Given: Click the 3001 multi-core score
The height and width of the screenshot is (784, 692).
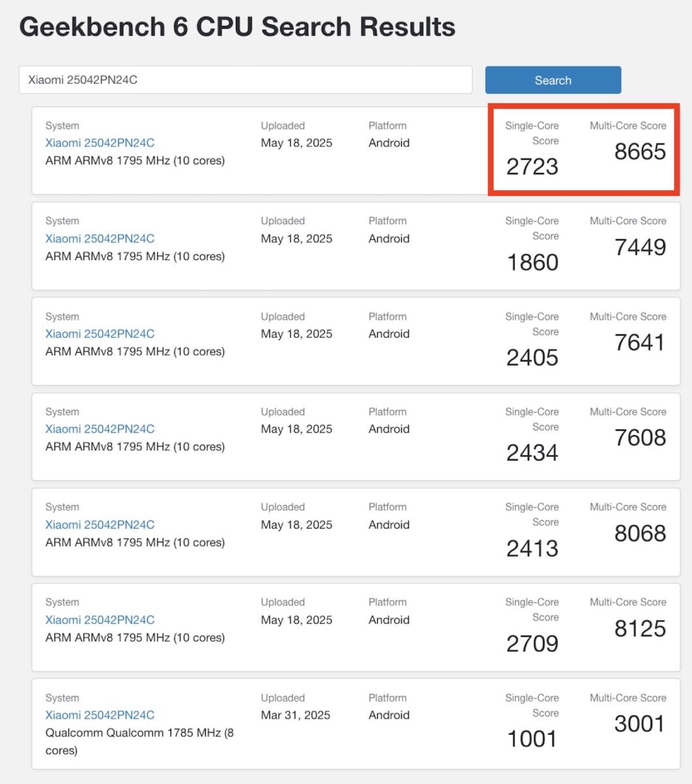Looking at the screenshot, I should (639, 724).
